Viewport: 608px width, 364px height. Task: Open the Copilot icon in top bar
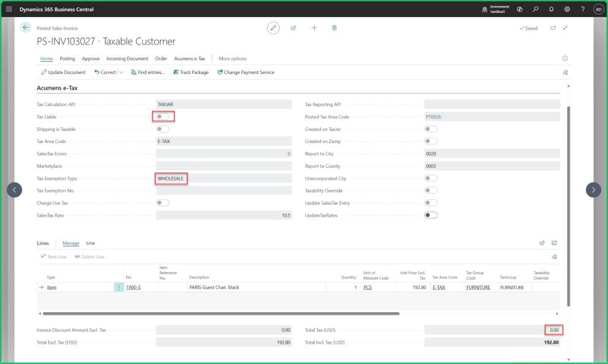520,9
